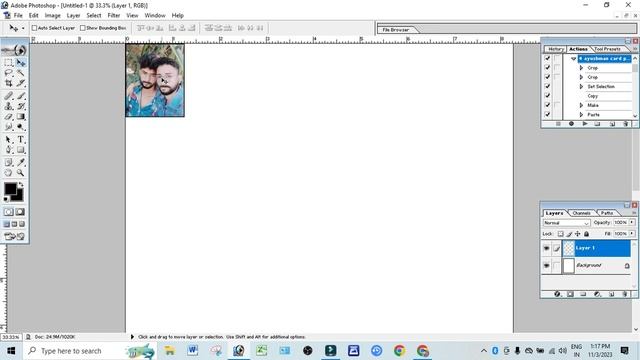Screen dimensions: 640x360
Task: Select the Slice tool
Action: pos(21,83)
